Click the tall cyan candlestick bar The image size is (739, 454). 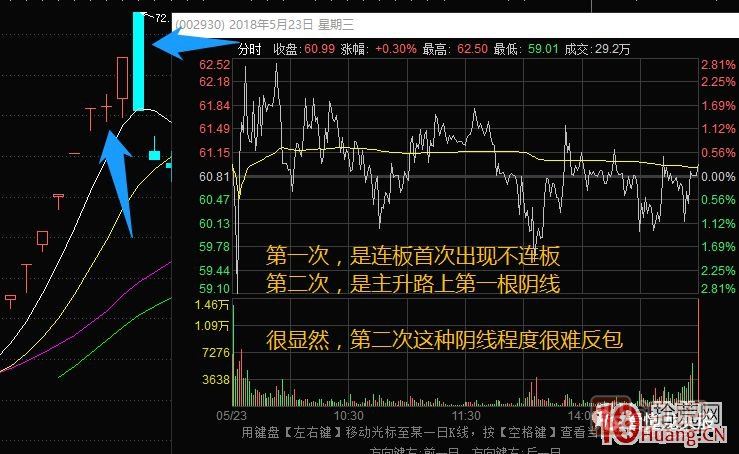tap(139, 60)
